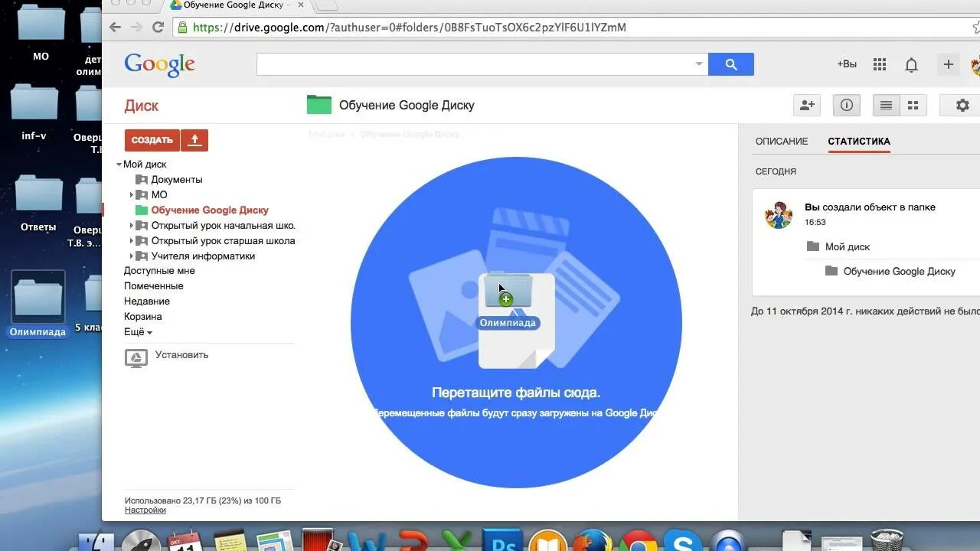Click the Google logo
This screenshot has width=980, height=551.
pos(159,64)
